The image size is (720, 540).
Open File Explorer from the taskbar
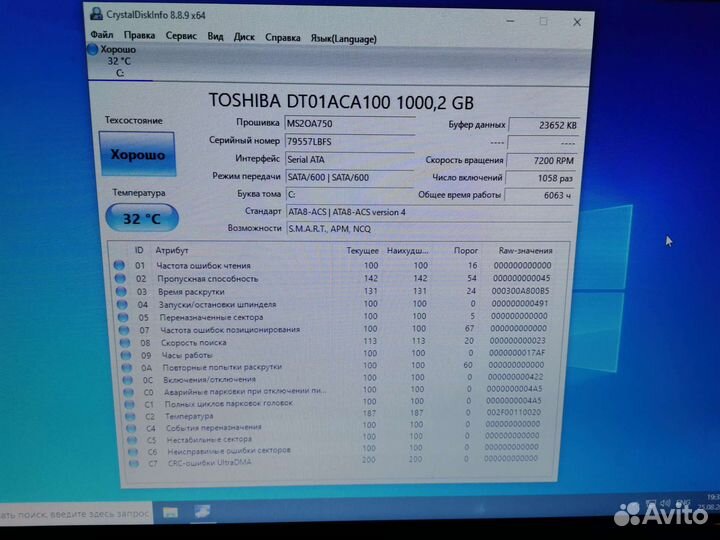(x=170, y=512)
